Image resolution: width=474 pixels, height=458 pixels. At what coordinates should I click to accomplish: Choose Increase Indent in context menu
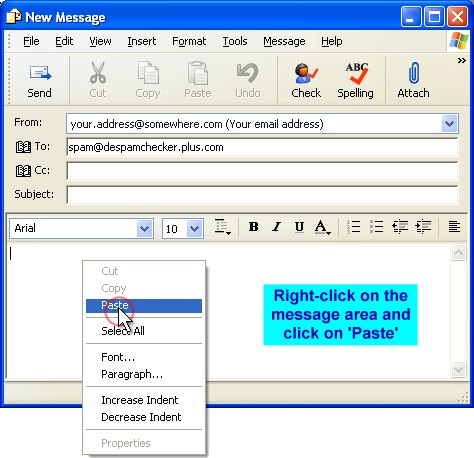tap(144, 400)
